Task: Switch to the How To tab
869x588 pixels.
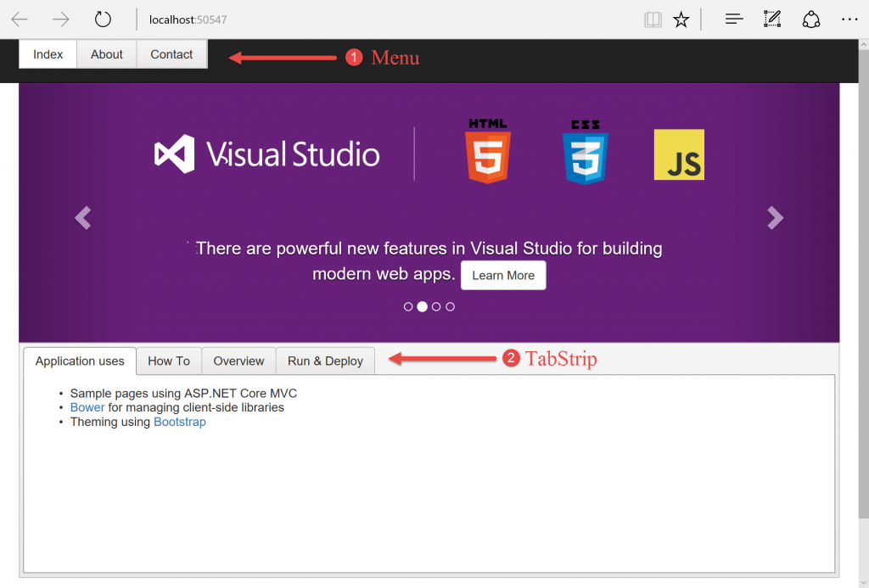Action: 169,361
